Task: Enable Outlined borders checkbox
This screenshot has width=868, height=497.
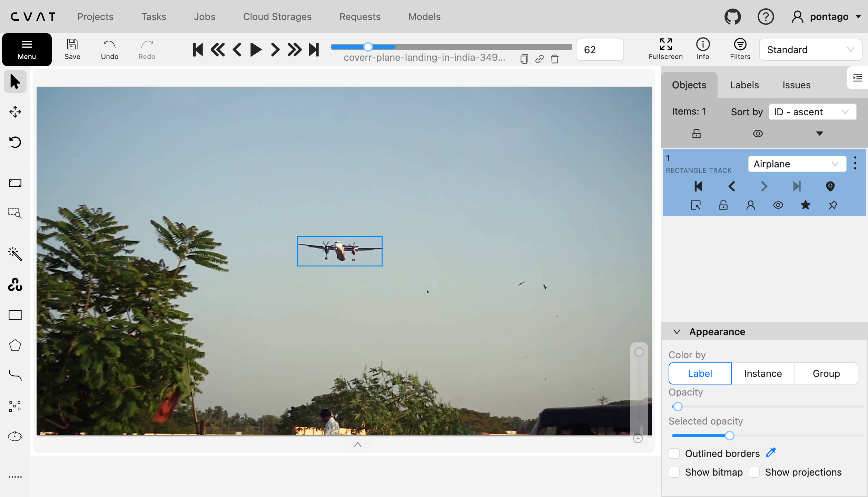Action: [x=674, y=454]
